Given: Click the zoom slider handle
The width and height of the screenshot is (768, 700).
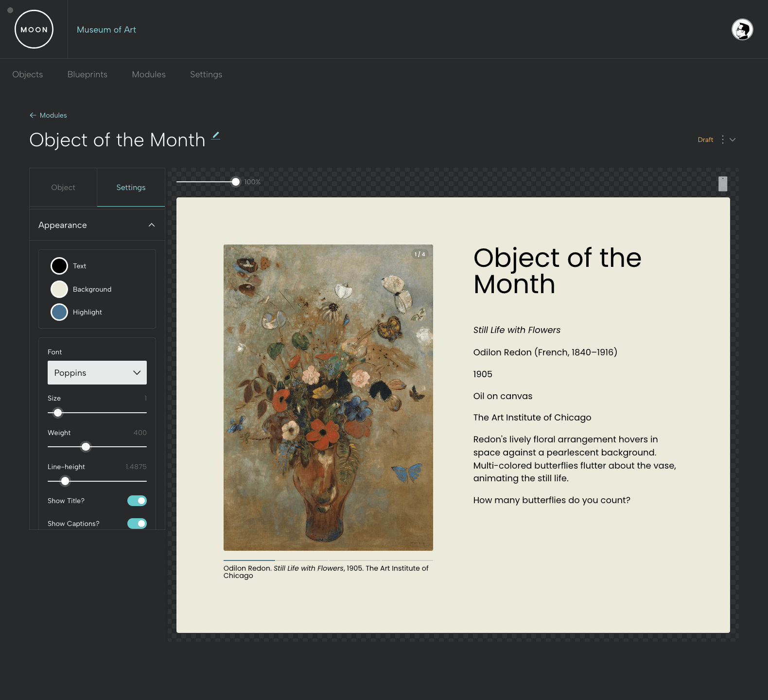Looking at the screenshot, I should [236, 182].
